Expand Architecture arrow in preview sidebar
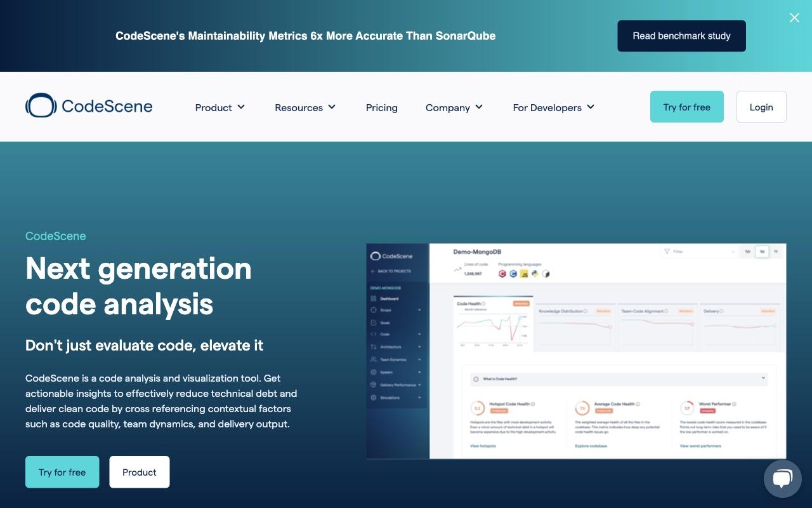Image resolution: width=812 pixels, height=508 pixels. click(x=419, y=347)
